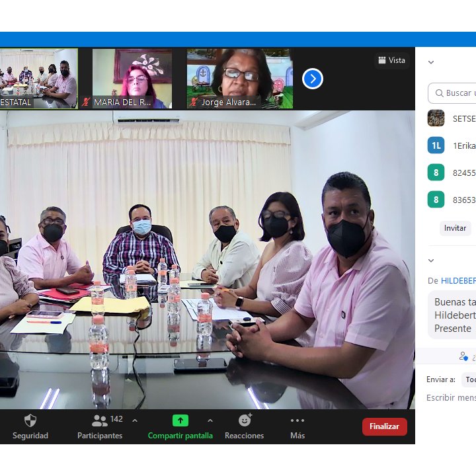The width and height of the screenshot is (476, 476).
Task: Open the Más three-dots menu
Action: (x=297, y=420)
